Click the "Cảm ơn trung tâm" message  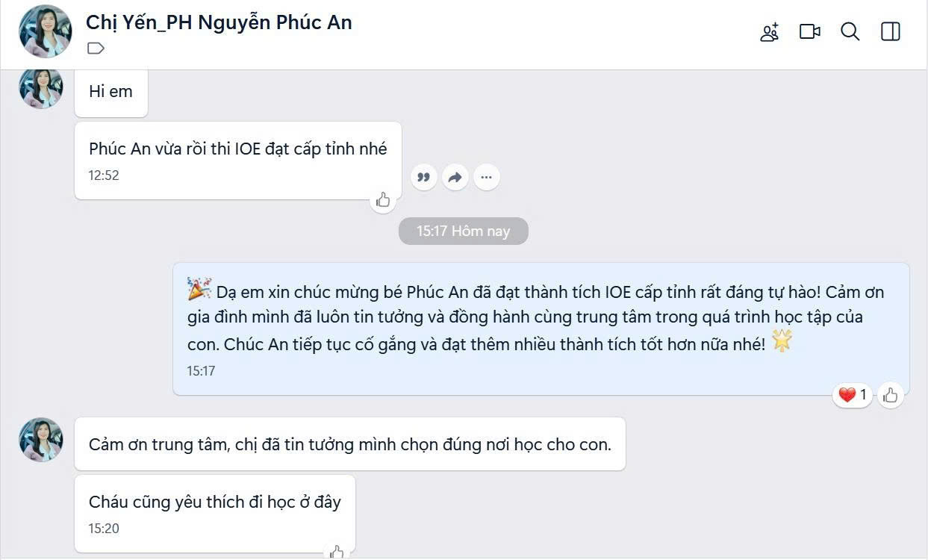(x=349, y=444)
